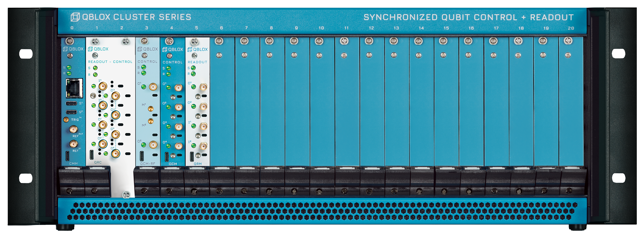
Task: Select the O1 SMA connector on the QRM module
Action: pyautogui.click(x=203, y=87)
